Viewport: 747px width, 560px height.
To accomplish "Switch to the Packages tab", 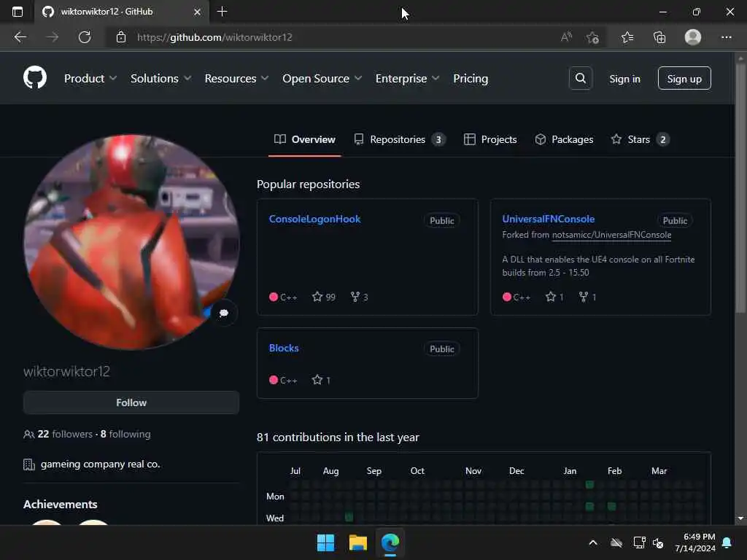I will tap(564, 139).
